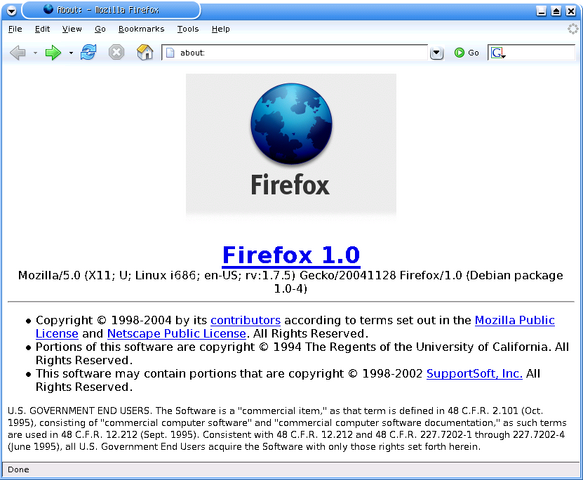
Task: Open the File menu
Action: (x=15, y=29)
